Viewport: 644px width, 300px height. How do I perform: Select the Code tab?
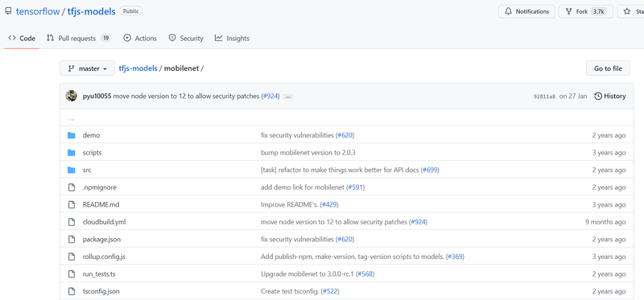point(22,38)
